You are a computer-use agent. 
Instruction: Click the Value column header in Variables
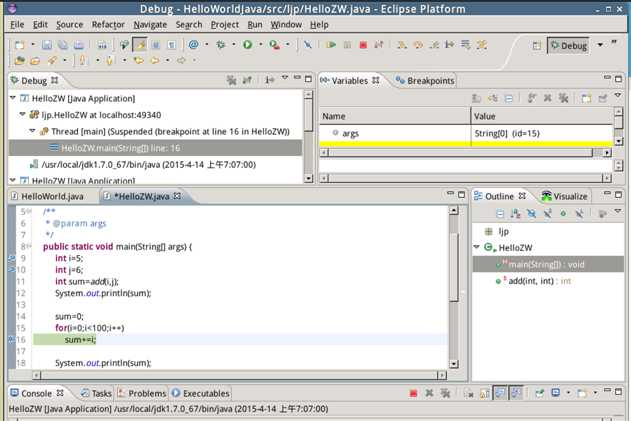click(x=542, y=116)
